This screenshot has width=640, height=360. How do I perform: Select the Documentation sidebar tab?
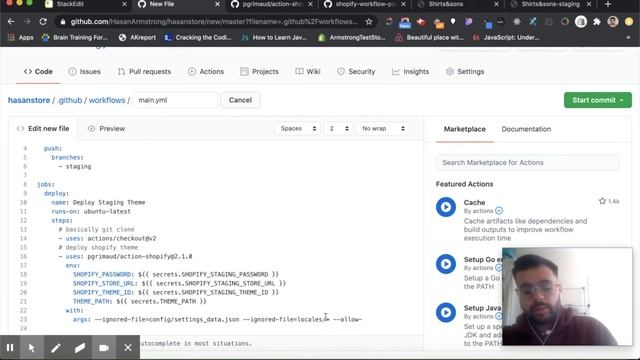[x=526, y=129]
